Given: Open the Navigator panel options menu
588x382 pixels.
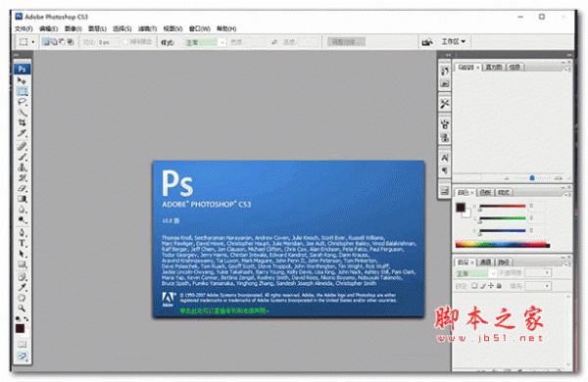Looking at the screenshot, I should pyautogui.click(x=567, y=69).
